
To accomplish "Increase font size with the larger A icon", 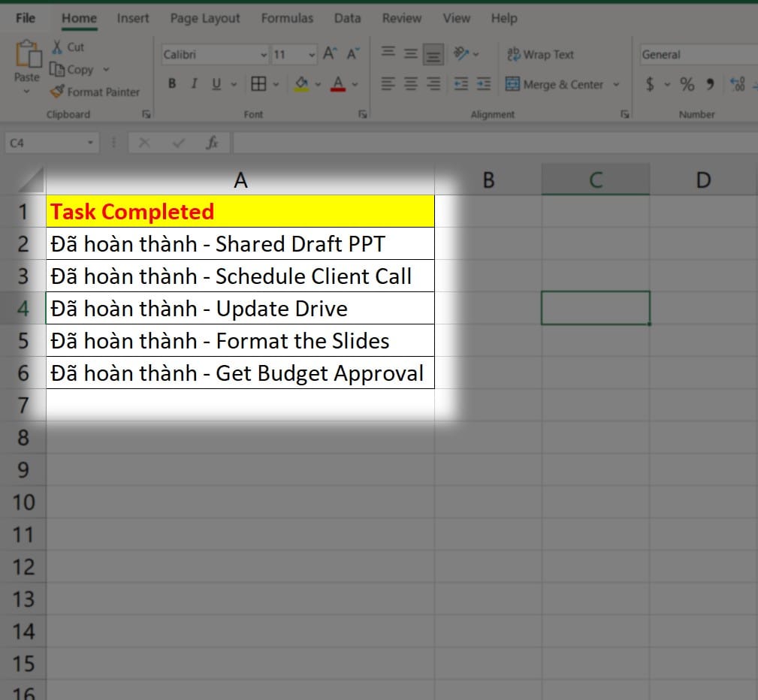I will point(330,54).
